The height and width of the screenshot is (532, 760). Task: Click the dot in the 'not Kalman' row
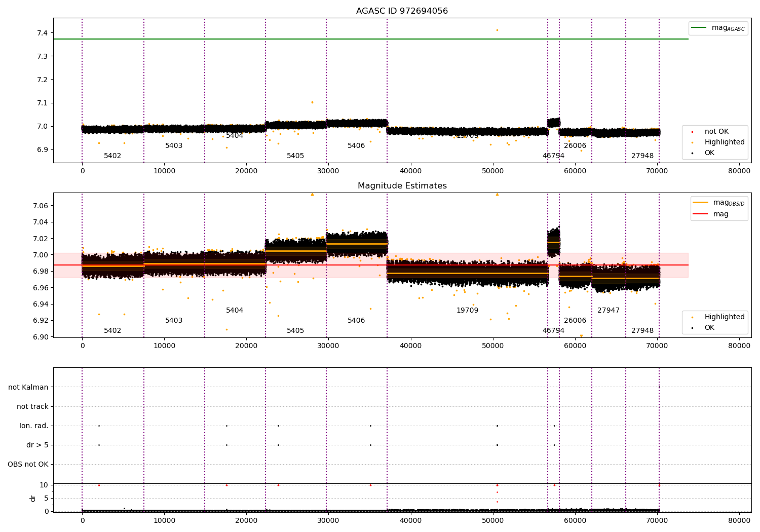pos(659,387)
